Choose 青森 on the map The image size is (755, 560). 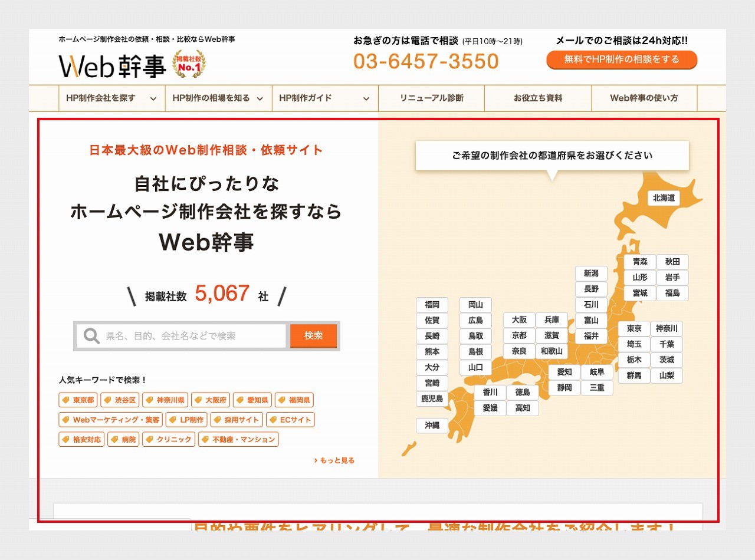[x=640, y=262]
